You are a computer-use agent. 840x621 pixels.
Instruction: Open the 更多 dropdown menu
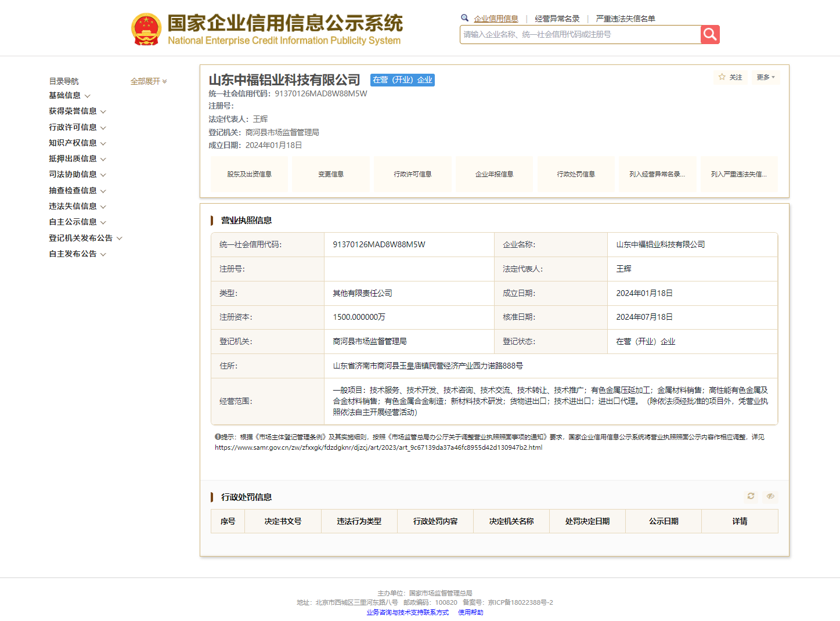(766, 77)
